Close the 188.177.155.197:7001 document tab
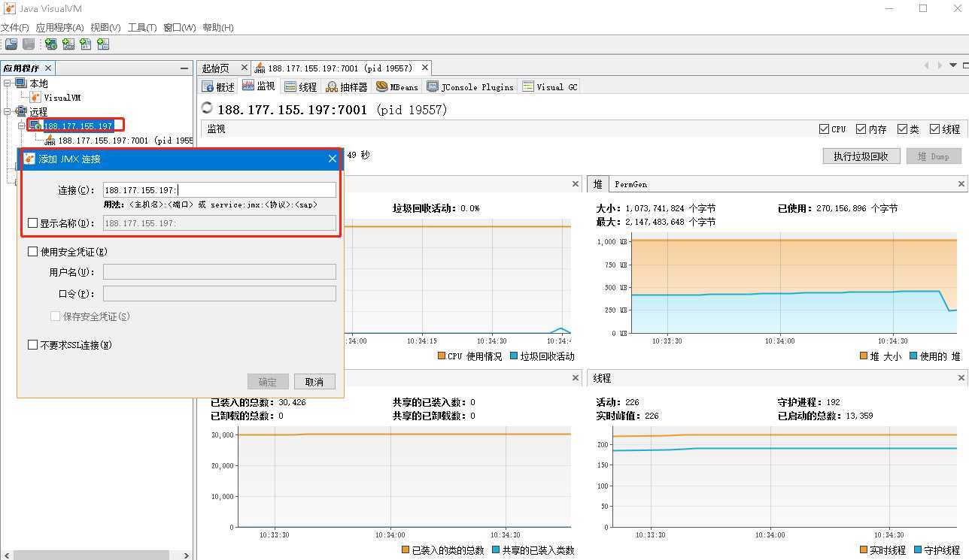This screenshot has height=560, width=969. pyautogui.click(x=425, y=68)
